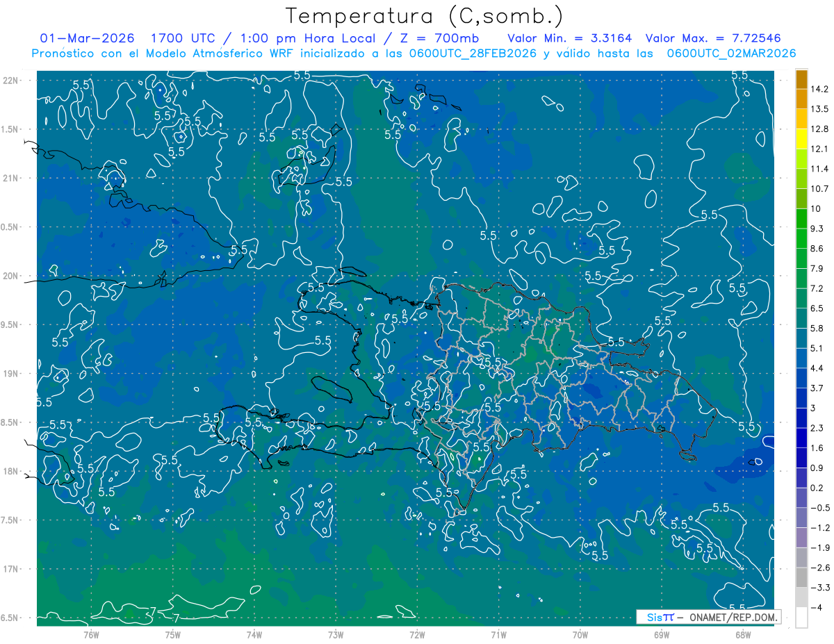The height and width of the screenshot is (644, 834).
Task: Click the '-4' legend value
Action: pyautogui.click(x=817, y=607)
